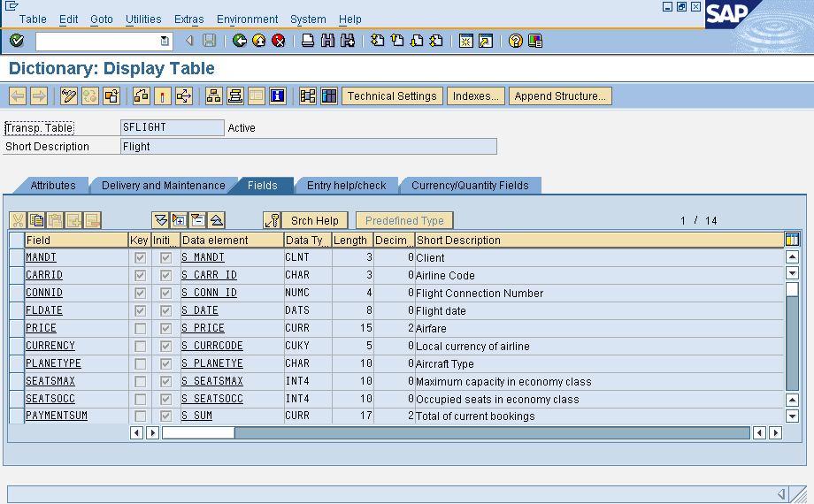Click the horizontal scrollbar thumb below table
814x504 pixels.
[x=198, y=432]
